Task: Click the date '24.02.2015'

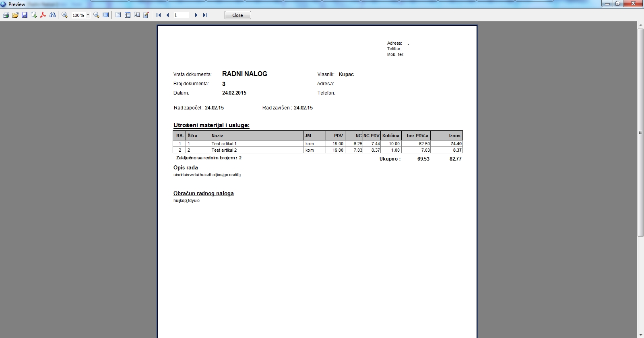Action: pos(234,93)
